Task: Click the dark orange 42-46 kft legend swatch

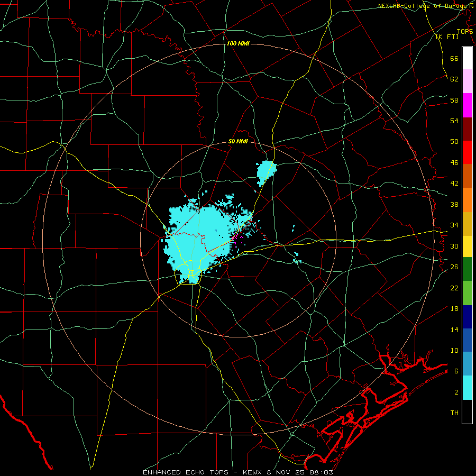Action: tap(467, 176)
